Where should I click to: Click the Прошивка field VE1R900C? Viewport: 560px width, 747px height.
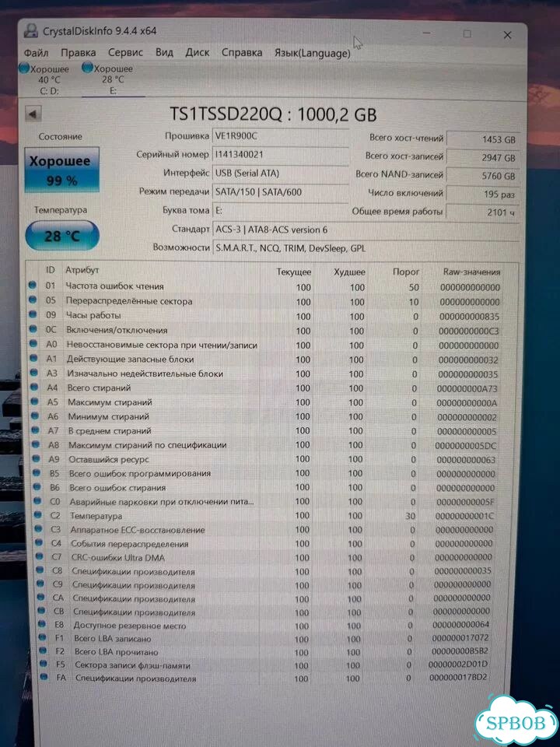[x=280, y=136]
